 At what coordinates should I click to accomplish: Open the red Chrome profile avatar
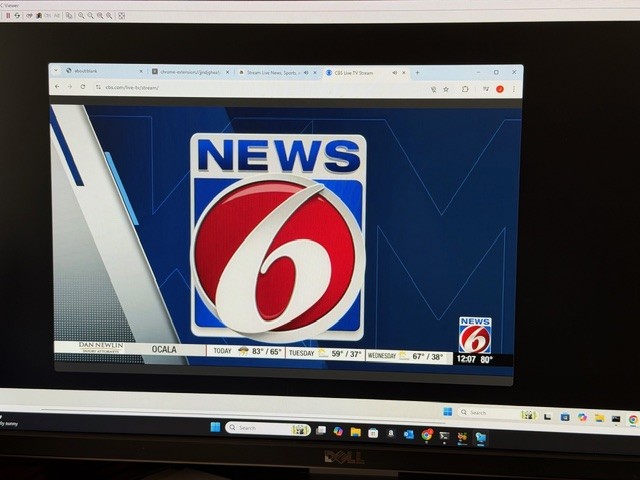click(500, 89)
